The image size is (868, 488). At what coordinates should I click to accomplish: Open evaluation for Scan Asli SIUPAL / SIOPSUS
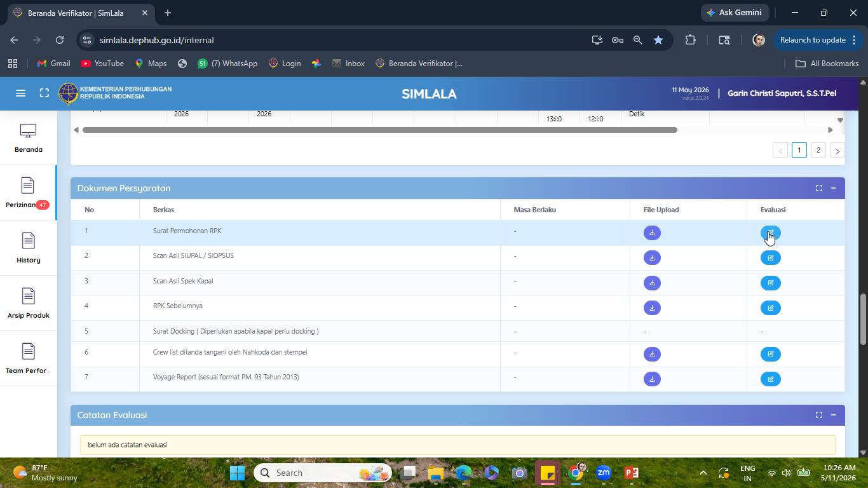[x=771, y=257]
